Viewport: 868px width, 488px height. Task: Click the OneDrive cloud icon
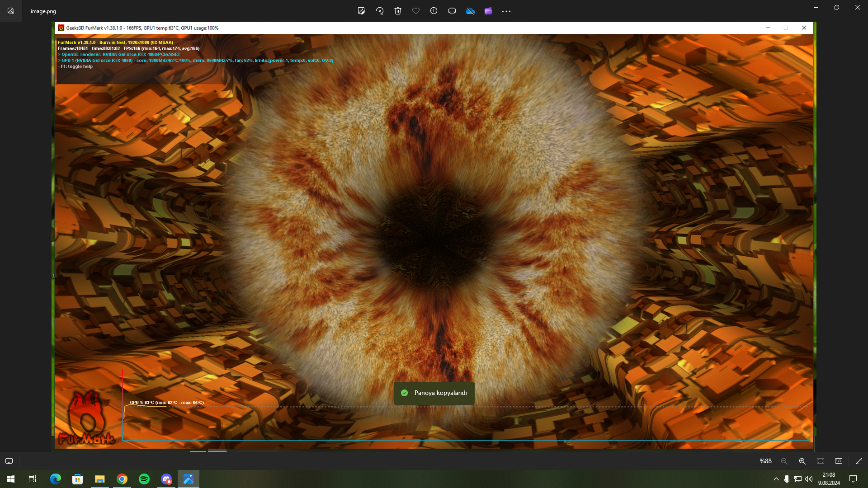[470, 11]
